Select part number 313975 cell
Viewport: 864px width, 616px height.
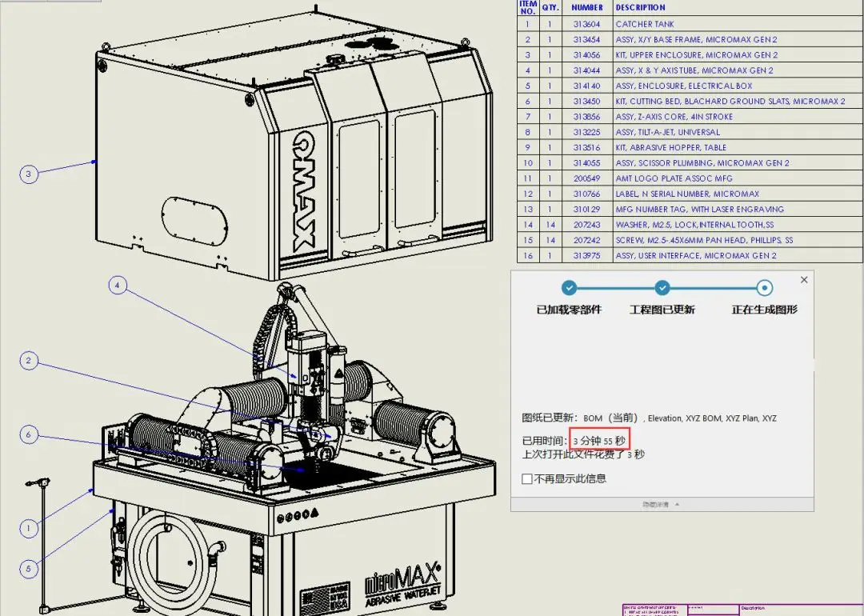coord(587,256)
